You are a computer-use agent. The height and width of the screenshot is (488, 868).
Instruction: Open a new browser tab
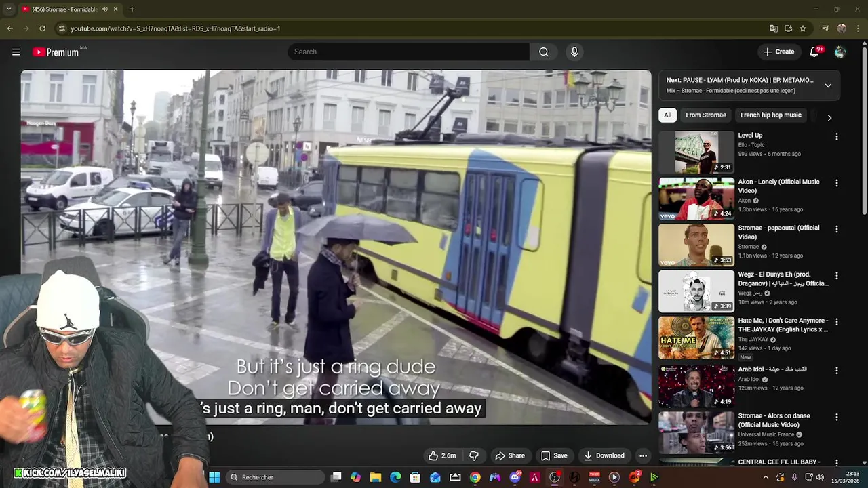click(x=132, y=9)
